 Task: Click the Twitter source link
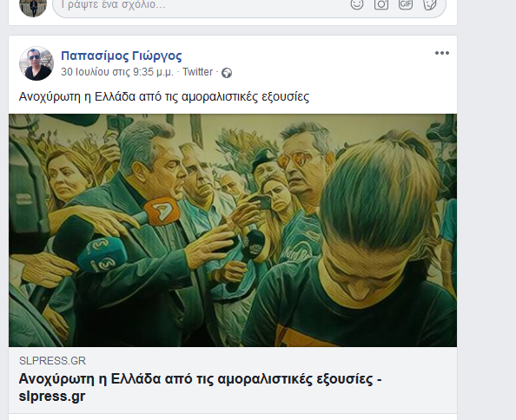click(197, 72)
